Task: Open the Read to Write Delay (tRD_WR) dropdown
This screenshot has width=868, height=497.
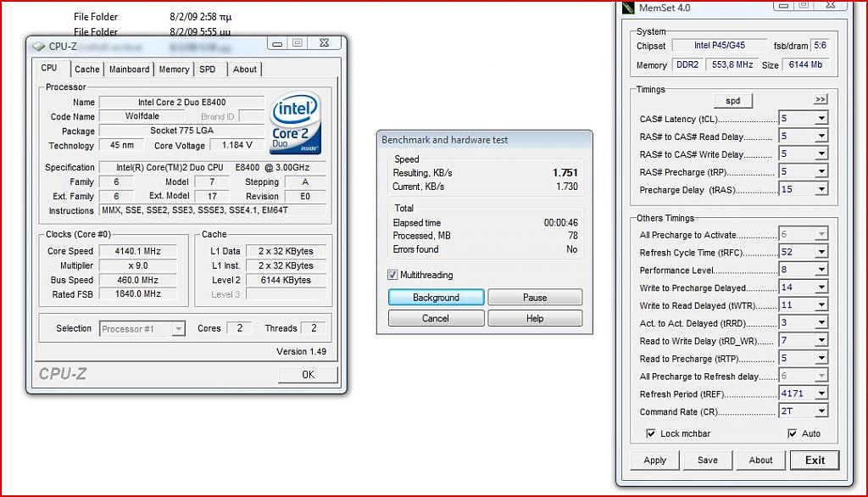Action: coord(821,341)
